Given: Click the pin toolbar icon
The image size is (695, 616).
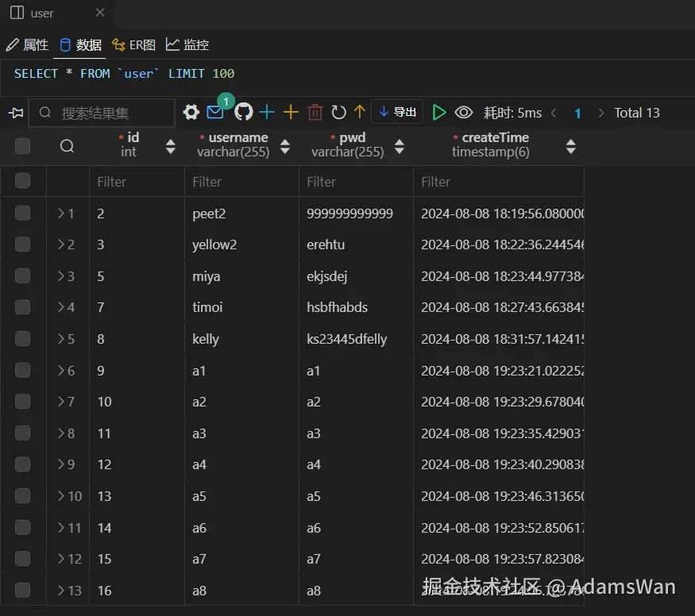Looking at the screenshot, I should click(16, 113).
